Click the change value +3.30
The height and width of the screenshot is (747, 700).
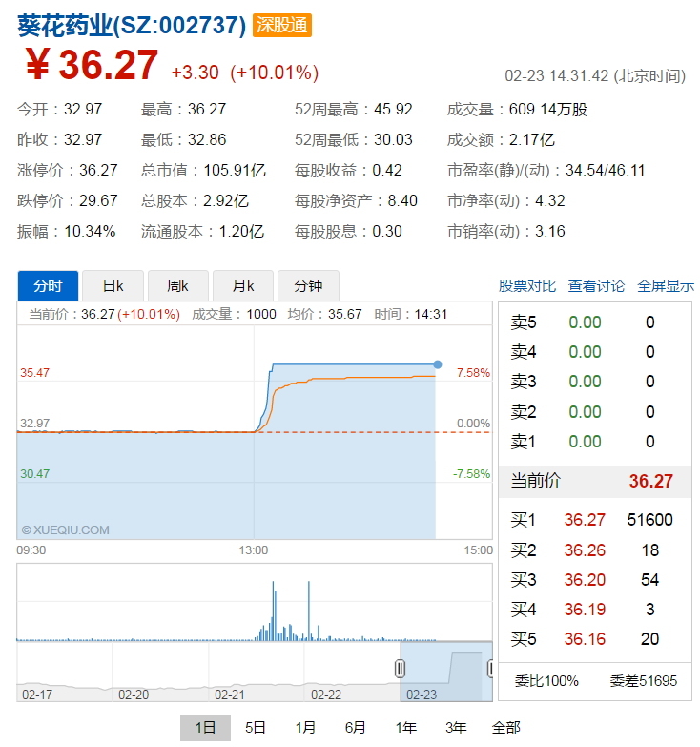coord(195,73)
